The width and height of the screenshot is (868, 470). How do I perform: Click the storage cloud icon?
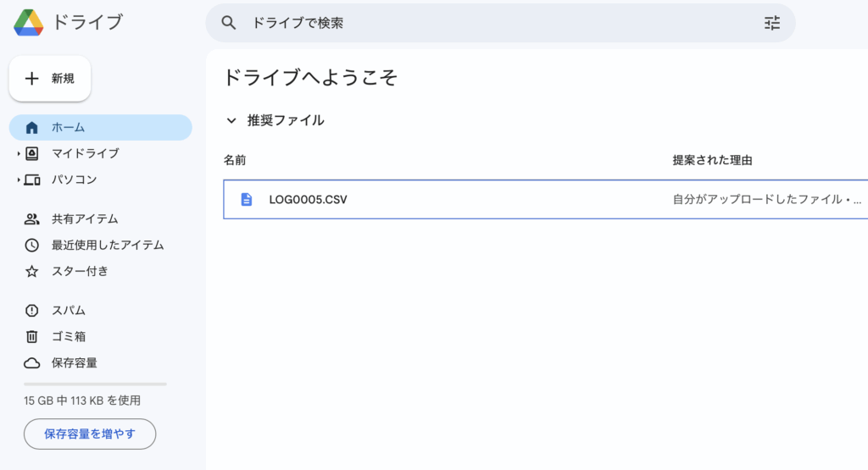pyautogui.click(x=32, y=363)
